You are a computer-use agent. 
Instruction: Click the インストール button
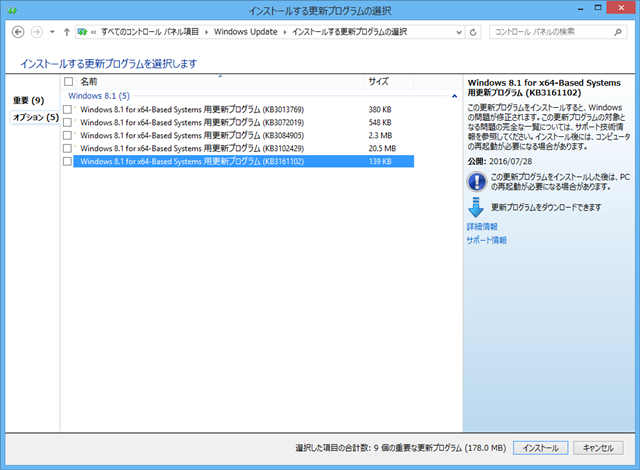pos(540,448)
